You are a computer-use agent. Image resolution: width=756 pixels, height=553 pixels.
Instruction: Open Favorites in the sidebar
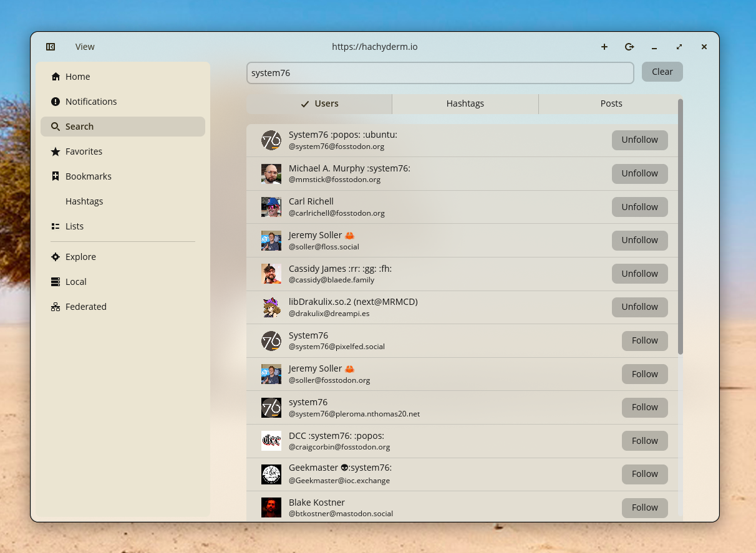pyautogui.click(x=123, y=151)
